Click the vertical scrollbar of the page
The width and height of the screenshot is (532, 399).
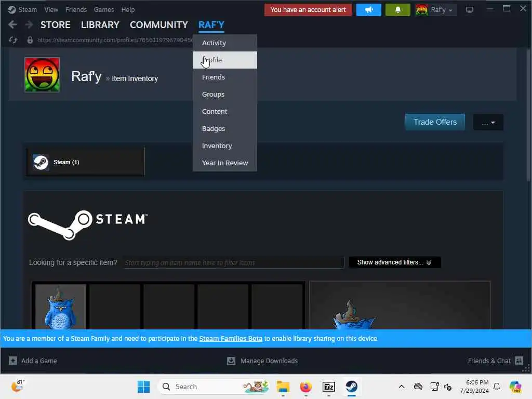pyautogui.click(x=528, y=115)
